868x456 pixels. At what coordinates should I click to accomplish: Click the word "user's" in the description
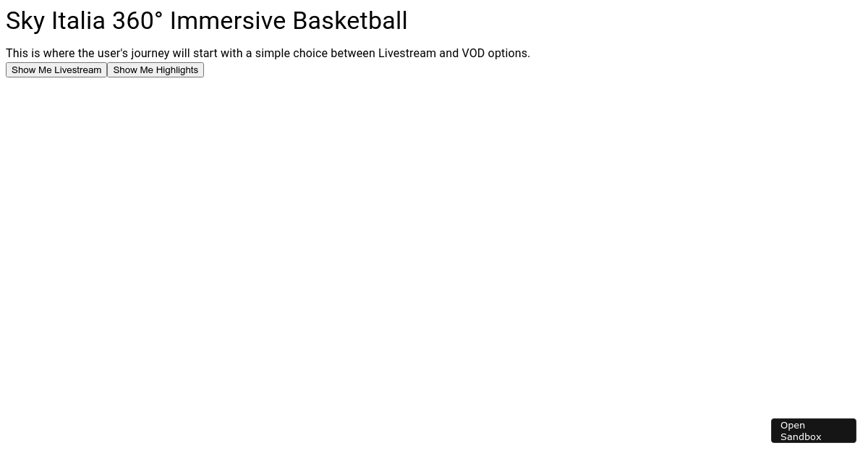tap(112, 54)
